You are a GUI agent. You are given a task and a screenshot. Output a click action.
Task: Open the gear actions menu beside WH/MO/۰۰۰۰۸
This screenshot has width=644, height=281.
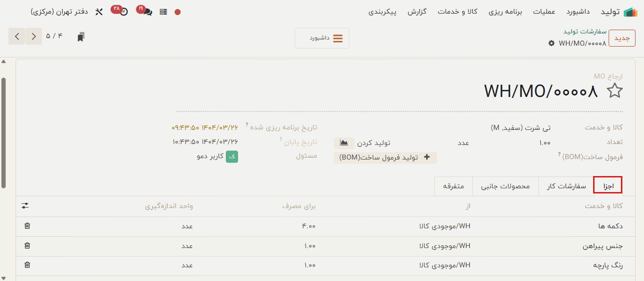551,43
